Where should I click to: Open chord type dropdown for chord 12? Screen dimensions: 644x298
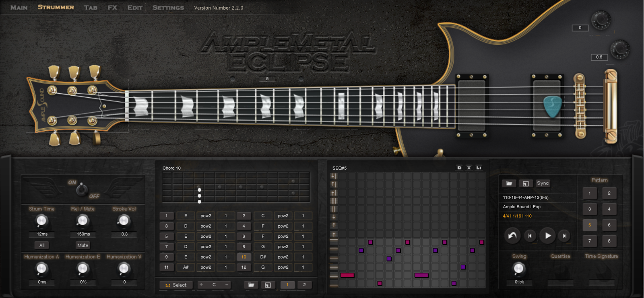pos(283,267)
